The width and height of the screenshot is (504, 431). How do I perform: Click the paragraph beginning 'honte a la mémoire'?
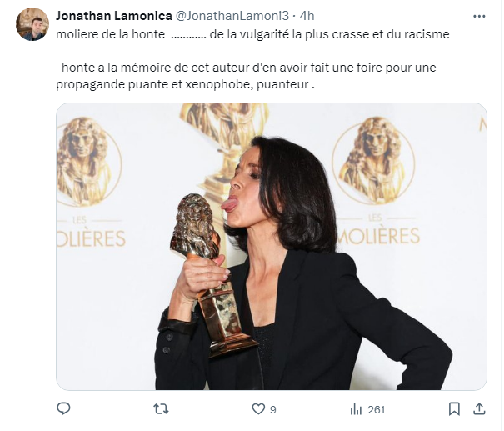(246, 76)
